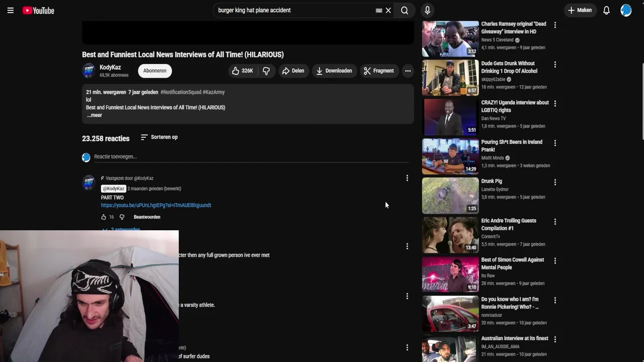
Task: Open Pouring Sh*t Beers in Ireland title
Action: point(512,146)
